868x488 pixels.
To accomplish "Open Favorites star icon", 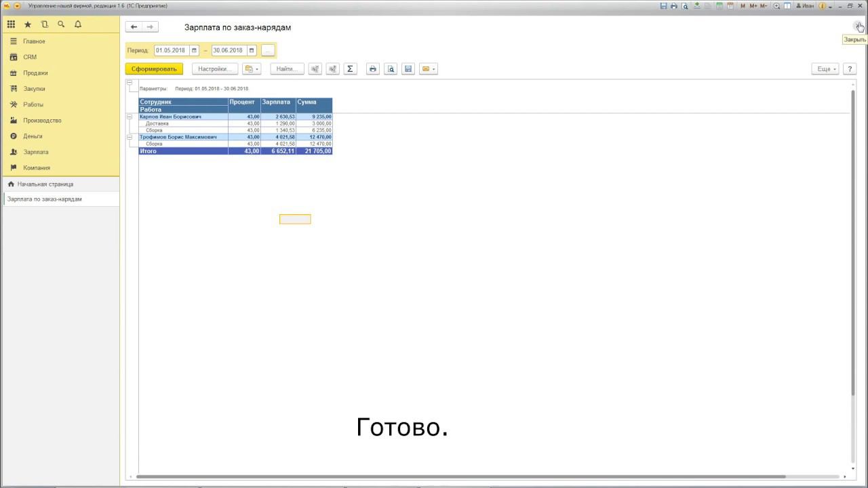I will pos(28,24).
